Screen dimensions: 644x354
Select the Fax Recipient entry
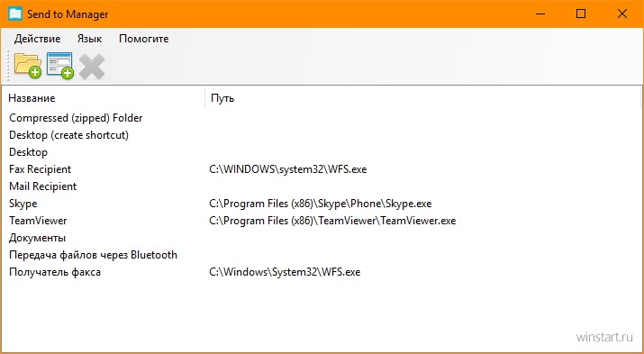click(40, 169)
